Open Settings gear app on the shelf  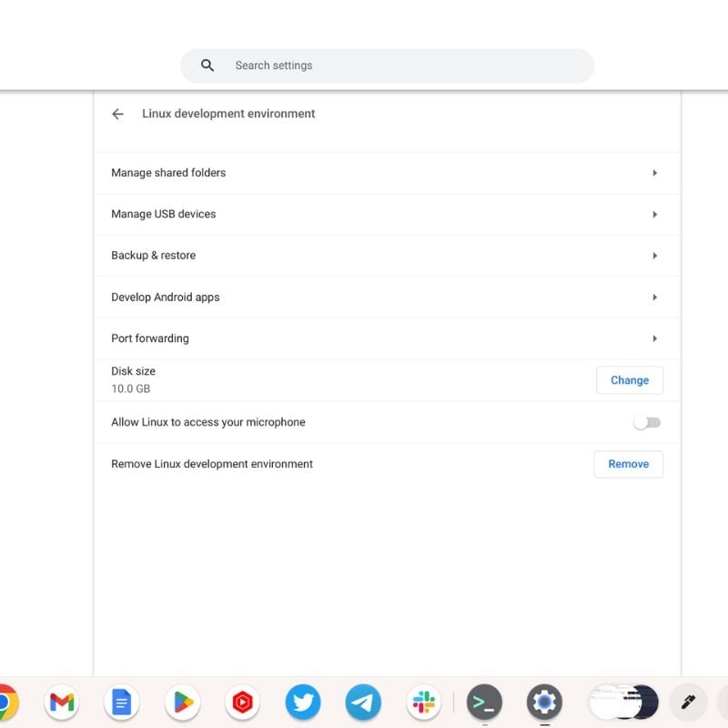[x=544, y=702]
